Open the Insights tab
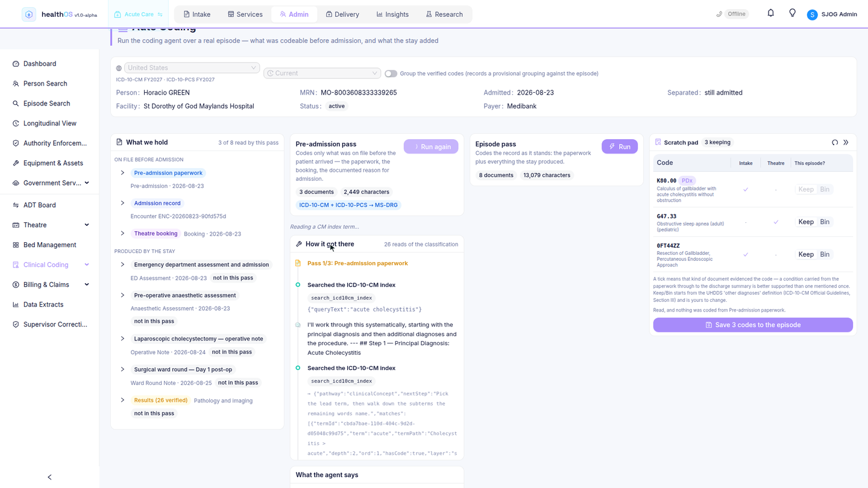This screenshot has width=868, height=488. click(392, 14)
